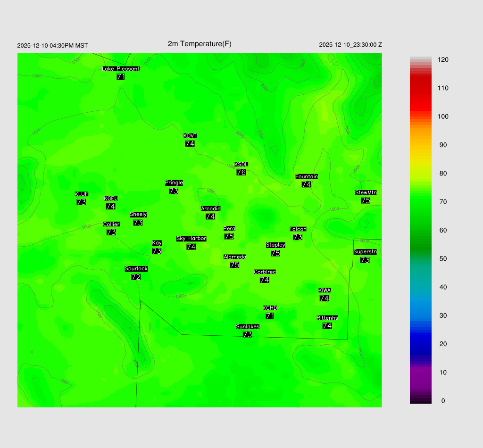Click the Rittenhs station marker

(327, 318)
